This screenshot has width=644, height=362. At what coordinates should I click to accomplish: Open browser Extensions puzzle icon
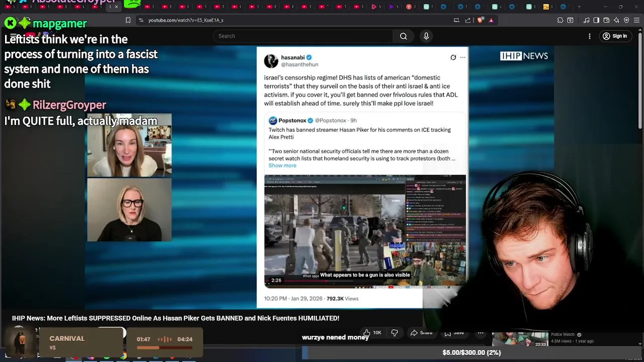click(x=560, y=20)
